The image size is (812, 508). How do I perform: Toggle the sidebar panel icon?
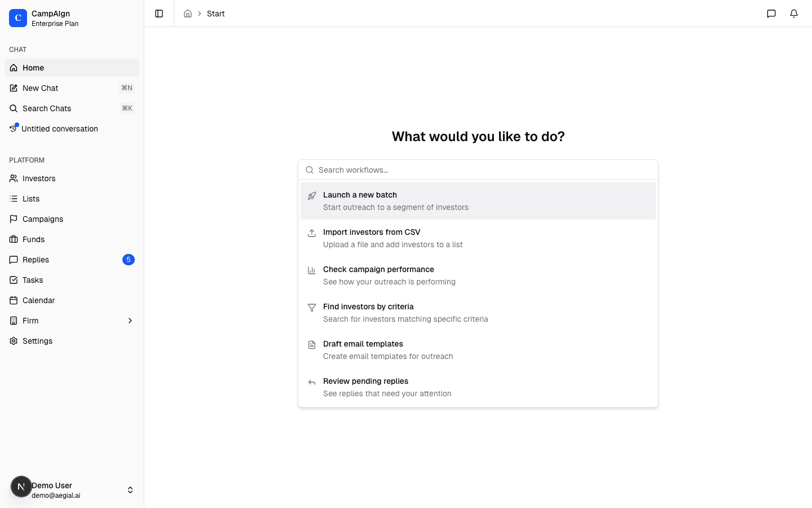coord(159,14)
